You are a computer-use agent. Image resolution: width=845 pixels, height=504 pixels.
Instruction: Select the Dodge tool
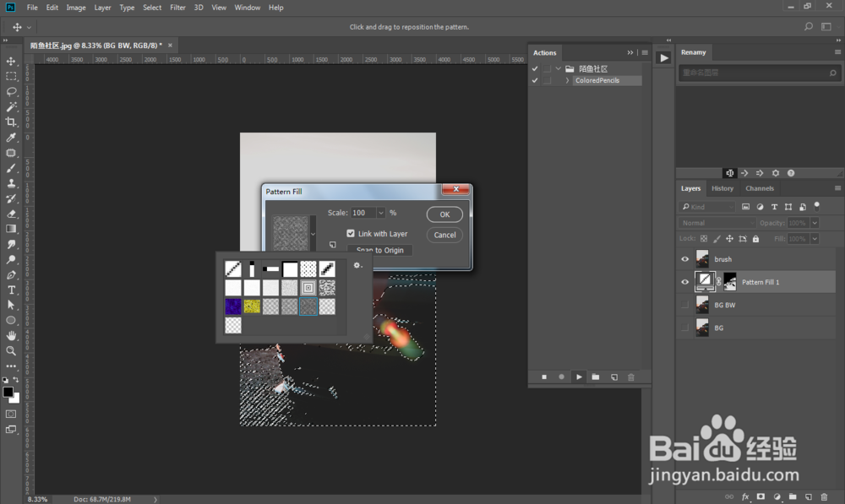click(11, 259)
